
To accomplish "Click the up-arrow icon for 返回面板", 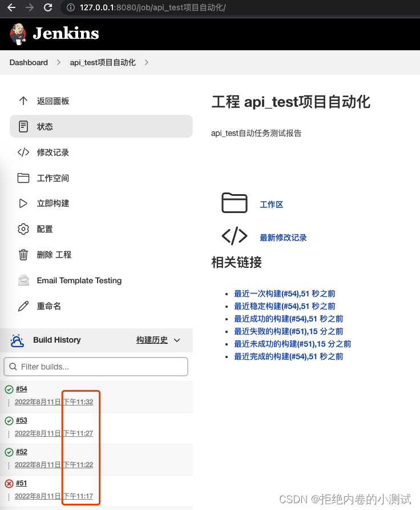I will 23,101.
